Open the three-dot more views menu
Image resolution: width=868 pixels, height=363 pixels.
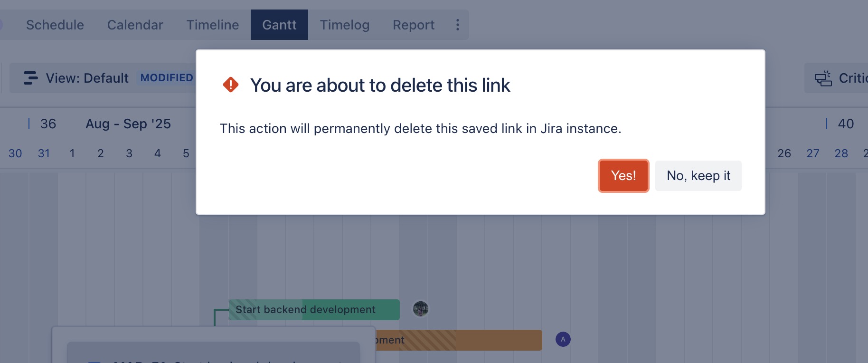pyautogui.click(x=458, y=25)
